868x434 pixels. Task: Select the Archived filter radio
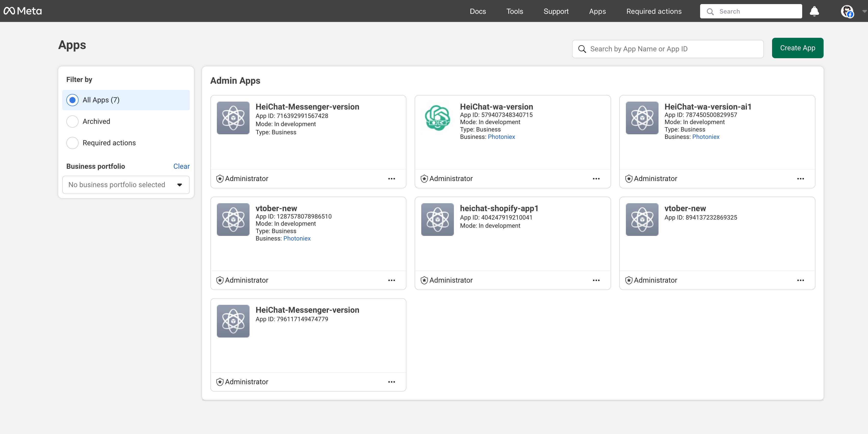click(x=72, y=122)
